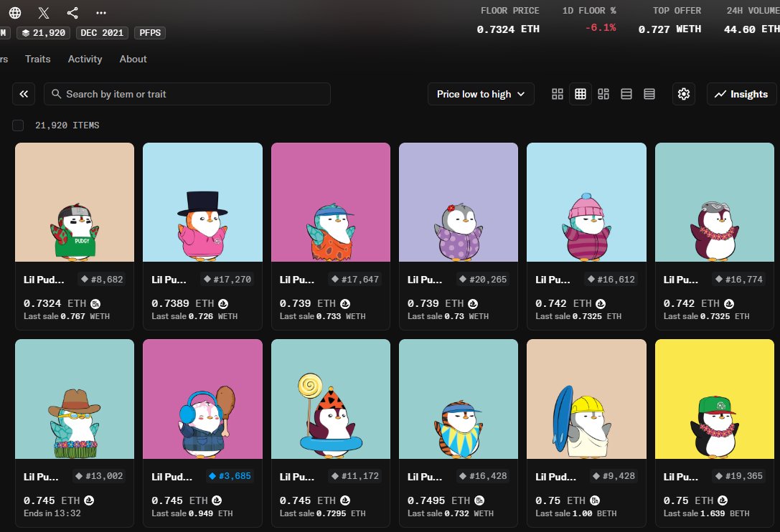The width and height of the screenshot is (780, 532).
Task: Click 'Last sale 0.767 WETH' text
Action: [67, 316]
